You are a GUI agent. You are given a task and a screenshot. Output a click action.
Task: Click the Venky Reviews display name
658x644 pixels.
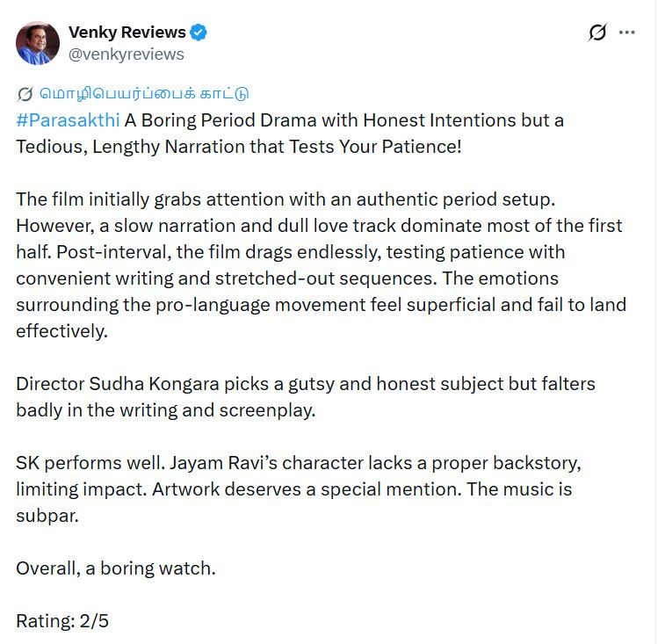click(127, 33)
